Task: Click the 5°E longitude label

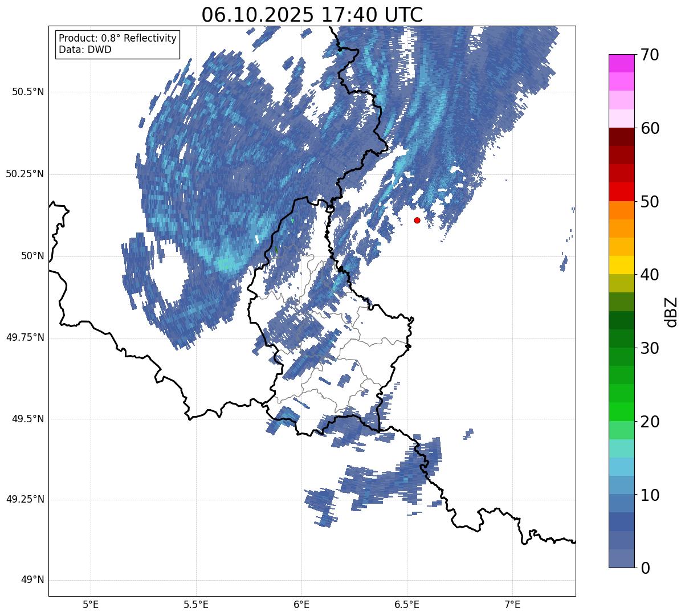Action: (x=91, y=604)
